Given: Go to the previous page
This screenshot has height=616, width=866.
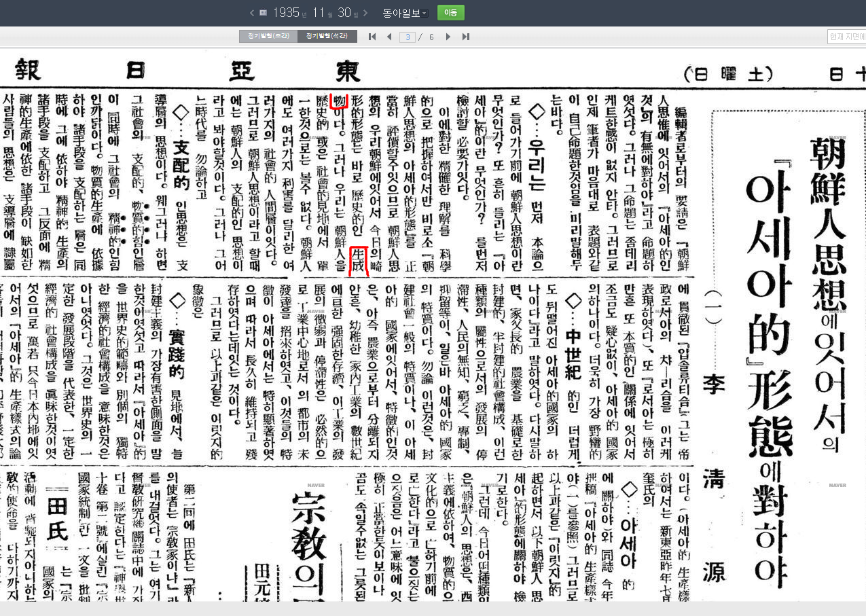Looking at the screenshot, I should click(389, 37).
